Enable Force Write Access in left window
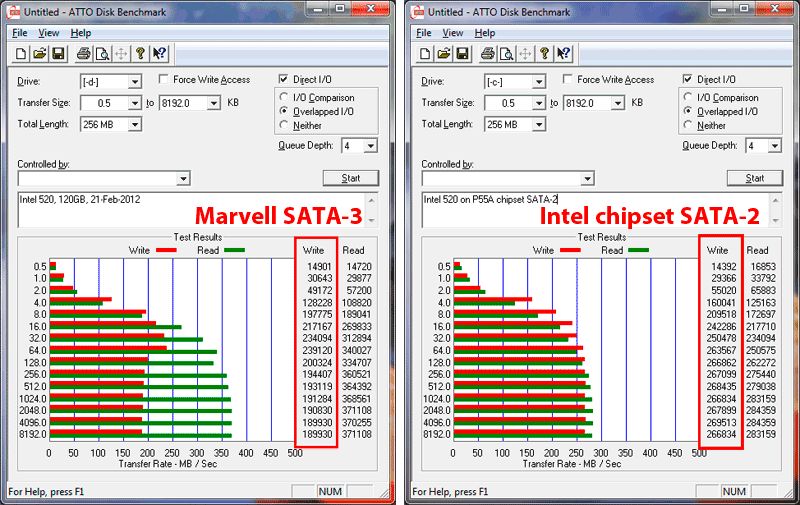 click(x=163, y=80)
